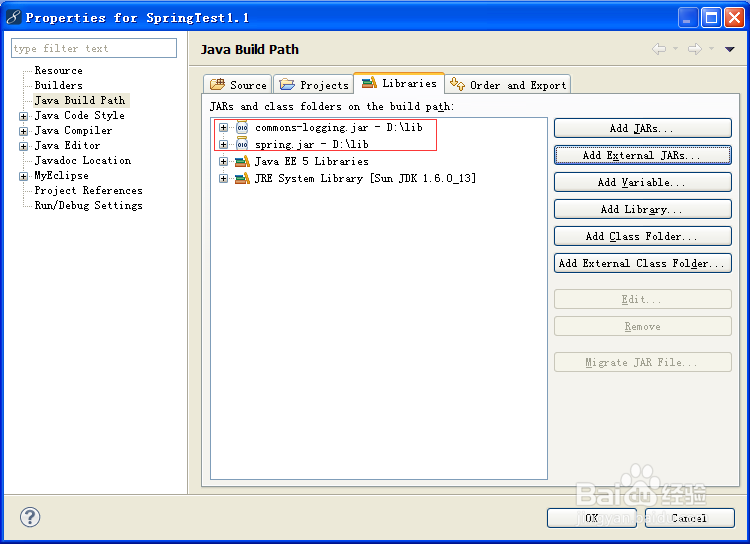Switch to the Projects tab
This screenshot has height=544, width=750.
[x=314, y=85]
